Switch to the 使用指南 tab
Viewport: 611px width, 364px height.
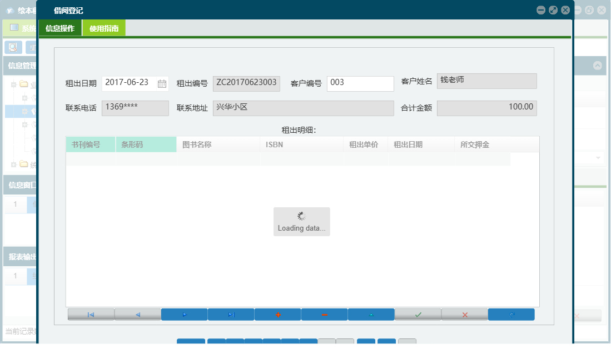(104, 27)
